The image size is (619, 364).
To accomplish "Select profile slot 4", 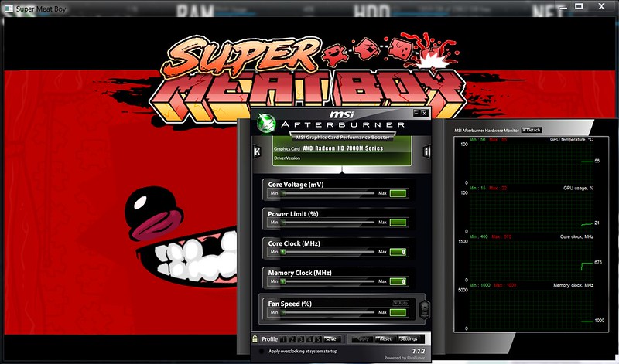I will pyautogui.click(x=309, y=339).
